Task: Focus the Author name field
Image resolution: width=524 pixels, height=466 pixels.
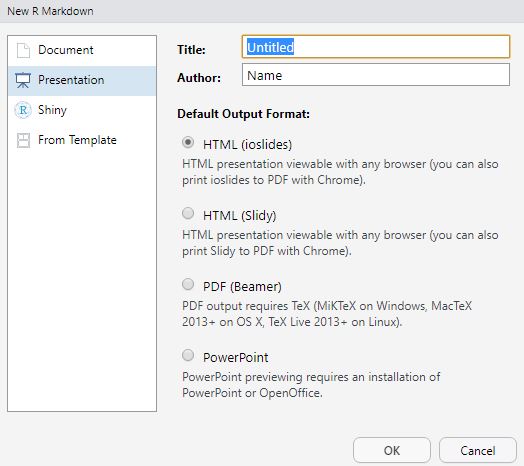Action: tap(376, 75)
